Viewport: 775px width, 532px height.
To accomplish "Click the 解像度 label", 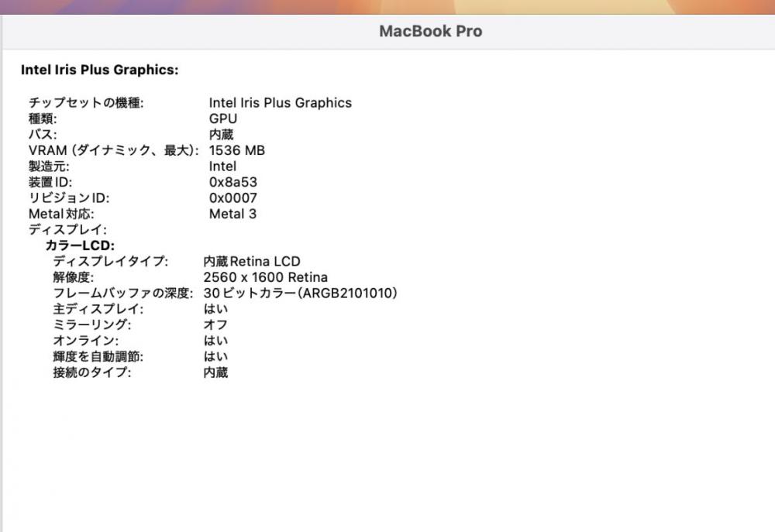I will (73, 277).
